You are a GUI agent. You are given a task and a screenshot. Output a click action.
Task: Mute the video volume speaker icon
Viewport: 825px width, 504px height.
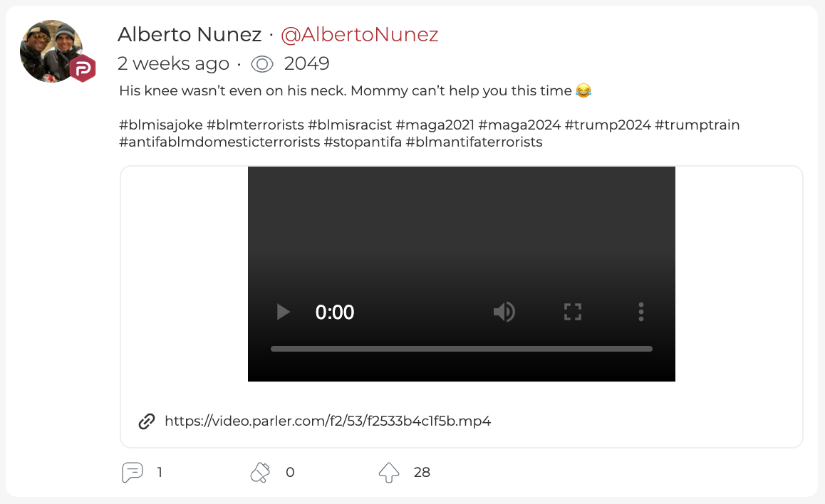coord(504,313)
